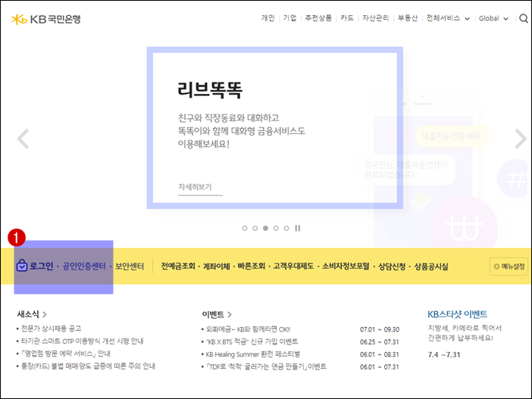This screenshot has height=399, width=532.
Task: Select the first carousel dot
Action: tap(245, 228)
